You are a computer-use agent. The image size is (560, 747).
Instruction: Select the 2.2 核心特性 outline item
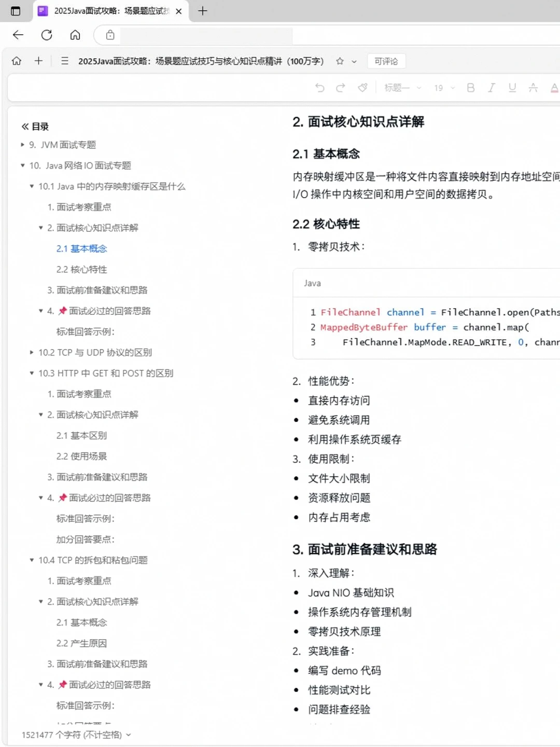(80, 269)
